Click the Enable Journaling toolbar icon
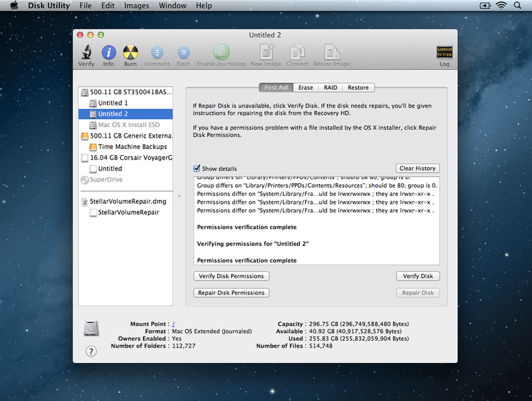Viewport: 532px width, 401px height. point(221,52)
